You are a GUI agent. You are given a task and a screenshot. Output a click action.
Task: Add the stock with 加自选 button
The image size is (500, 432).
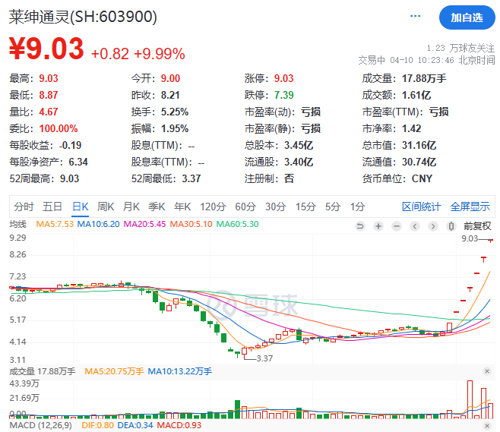pyautogui.click(x=467, y=17)
